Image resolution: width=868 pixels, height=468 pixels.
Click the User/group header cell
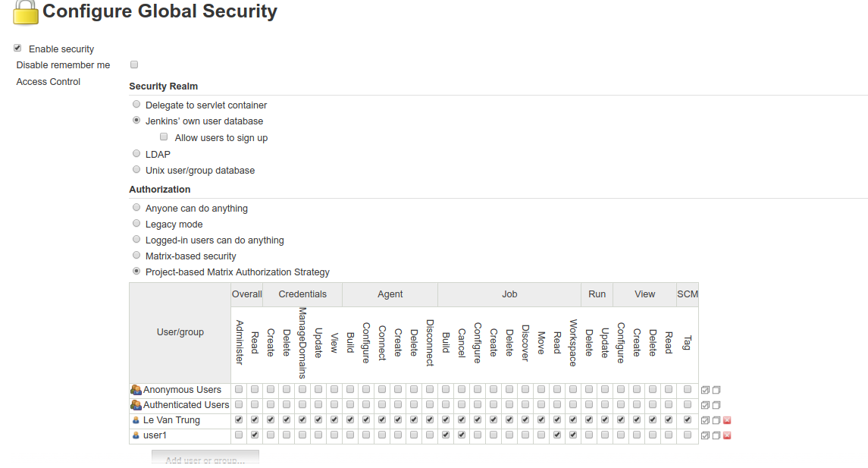180,332
